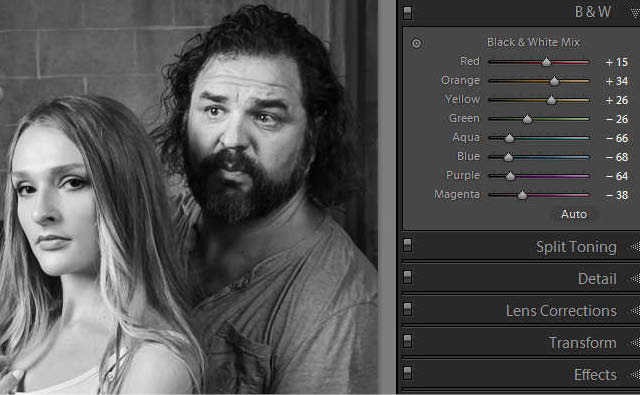The width and height of the screenshot is (640, 395).
Task: Toggle the Lens Corrections panel switch
Action: click(407, 309)
